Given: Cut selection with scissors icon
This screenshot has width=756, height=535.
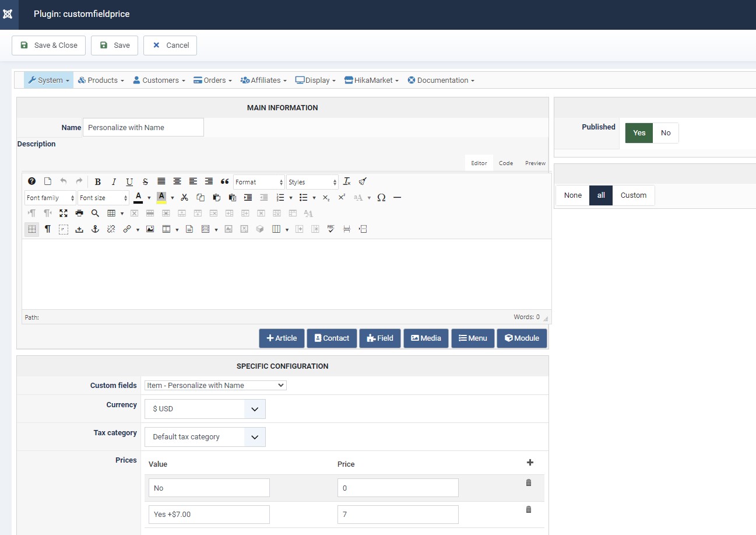Looking at the screenshot, I should click(x=184, y=197).
